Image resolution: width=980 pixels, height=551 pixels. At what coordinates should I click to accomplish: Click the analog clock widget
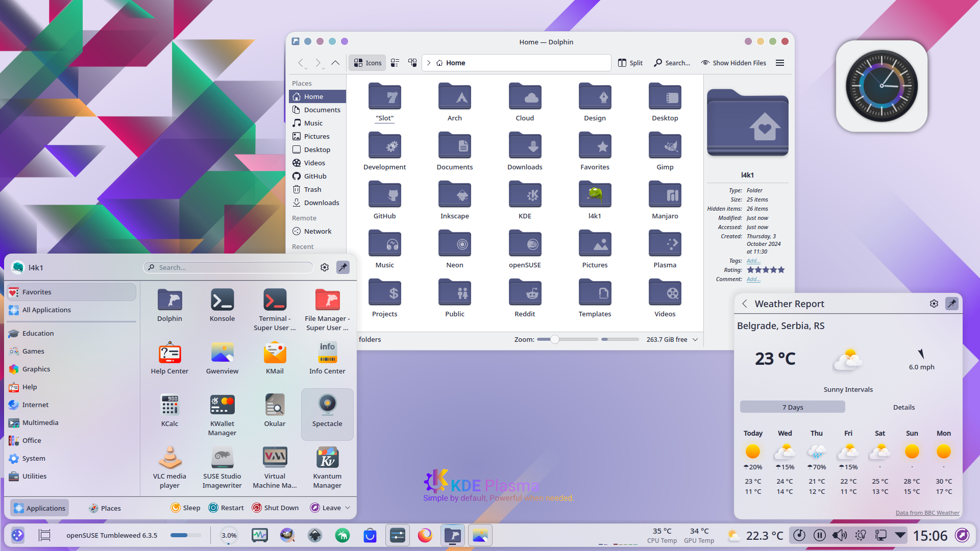(x=881, y=86)
